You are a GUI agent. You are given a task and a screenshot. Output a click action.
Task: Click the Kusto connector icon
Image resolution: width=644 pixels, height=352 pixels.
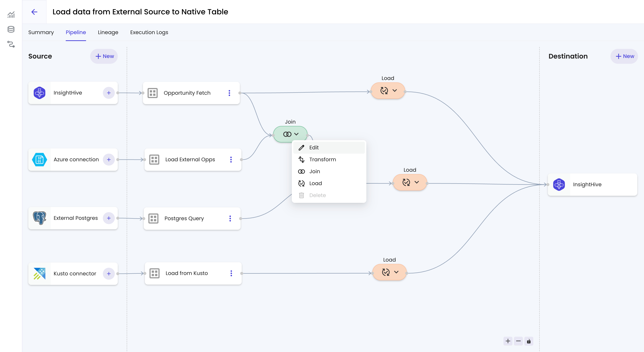(x=40, y=274)
